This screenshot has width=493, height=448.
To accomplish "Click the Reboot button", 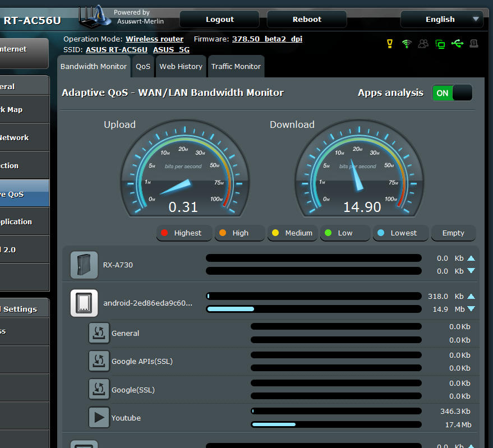I will tap(306, 19).
